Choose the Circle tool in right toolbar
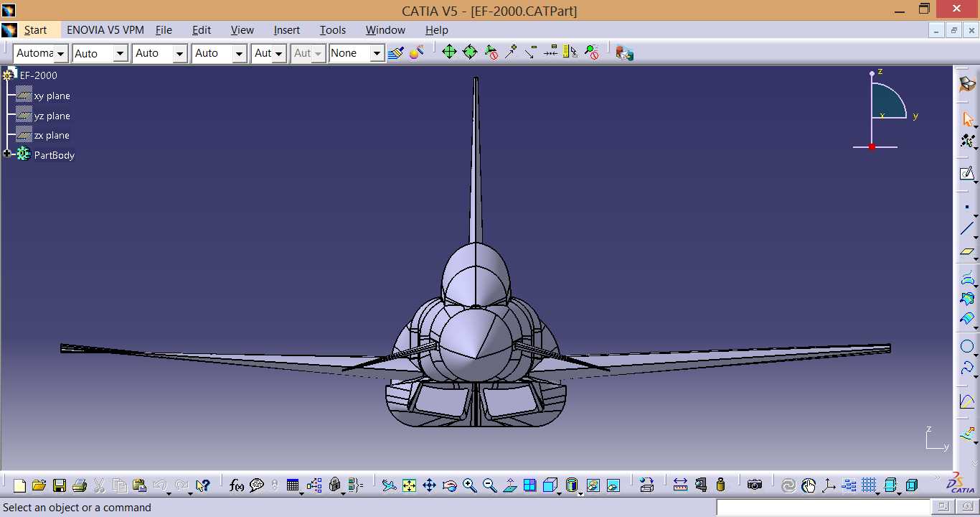 coord(967,347)
